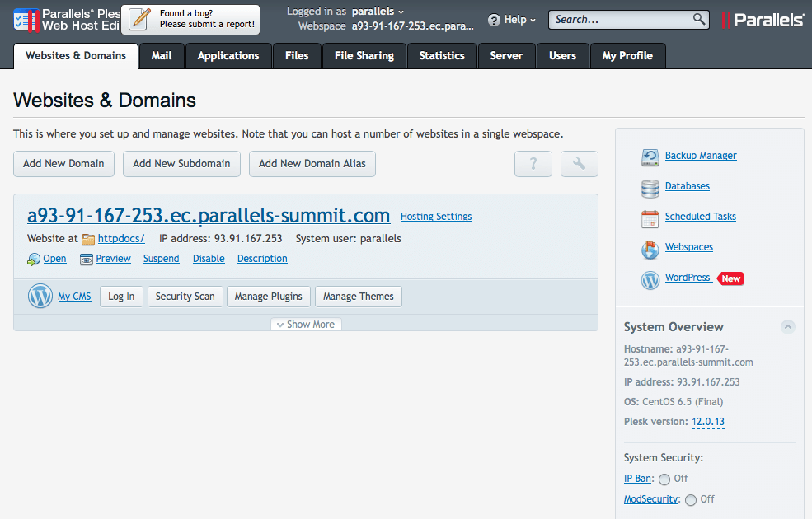Click the ModSecurity link
Image resolution: width=812 pixels, height=519 pixels.
tap(650, 499)
